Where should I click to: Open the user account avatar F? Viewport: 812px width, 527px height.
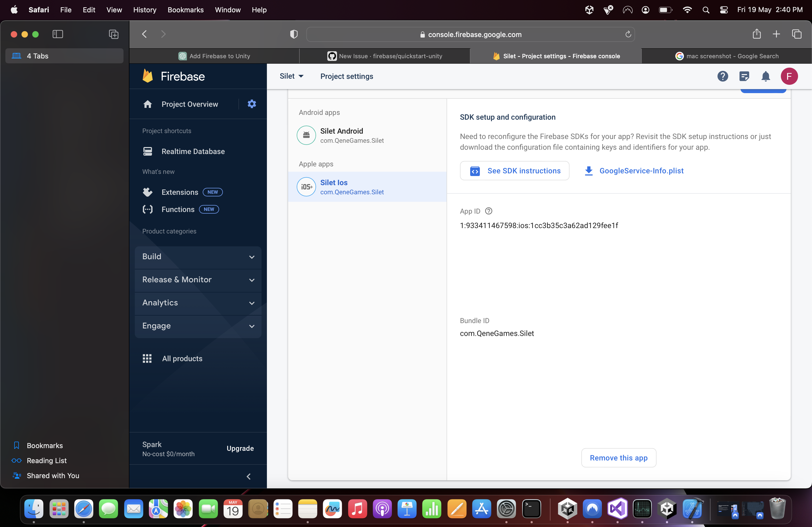[789, 76]
